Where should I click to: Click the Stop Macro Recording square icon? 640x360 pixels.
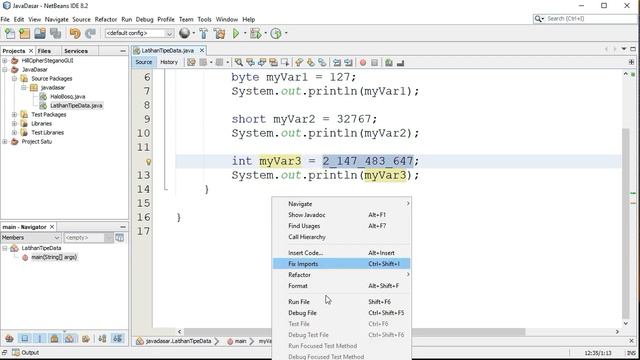(374, 62)
